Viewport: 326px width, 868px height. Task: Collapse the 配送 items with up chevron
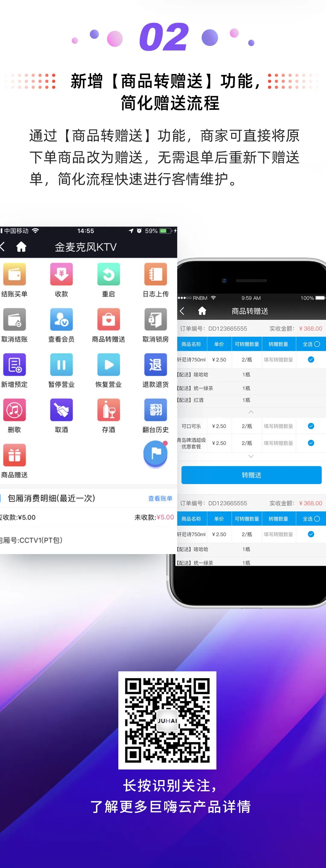(x=251, y=412)
